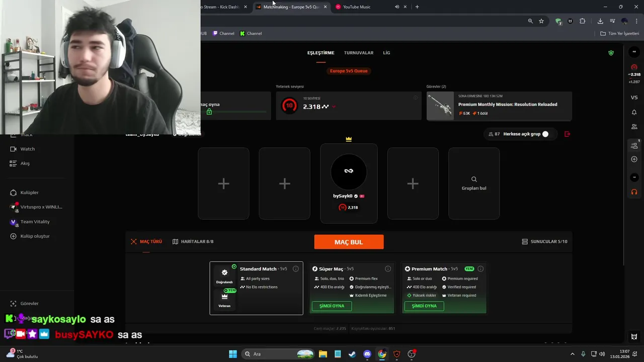The image size is (644, 362).
Task: Open browser downloads icon
Action: coord(600,21)
